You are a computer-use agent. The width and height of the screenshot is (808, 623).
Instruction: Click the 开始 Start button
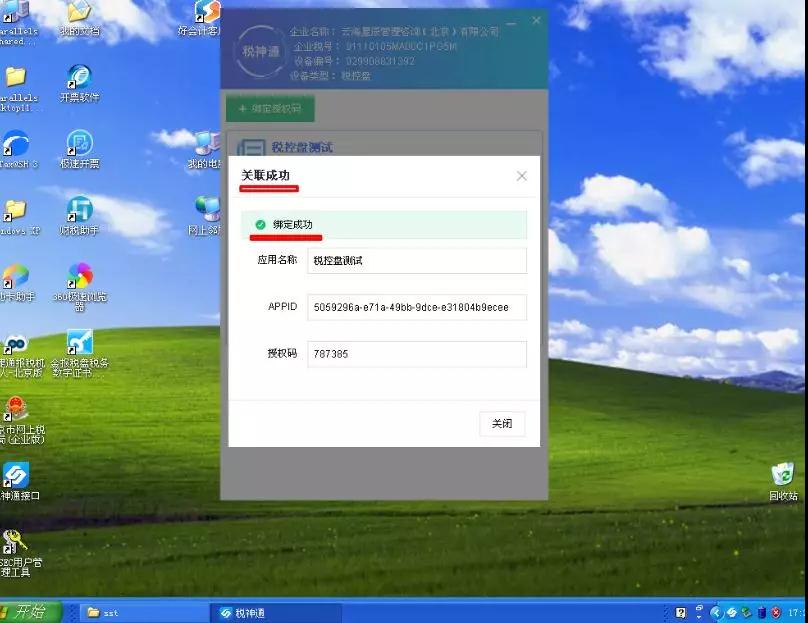[x=30, y=612]
